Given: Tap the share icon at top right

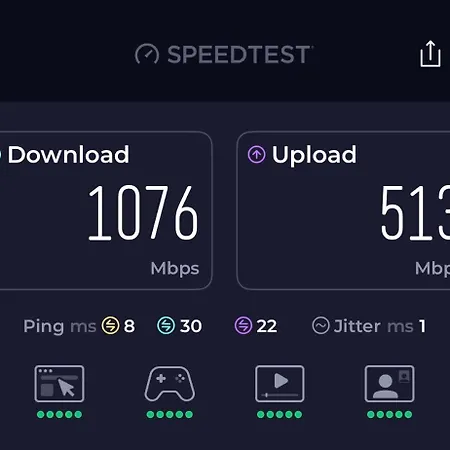Looking at the screenshot, I should 430,54.
